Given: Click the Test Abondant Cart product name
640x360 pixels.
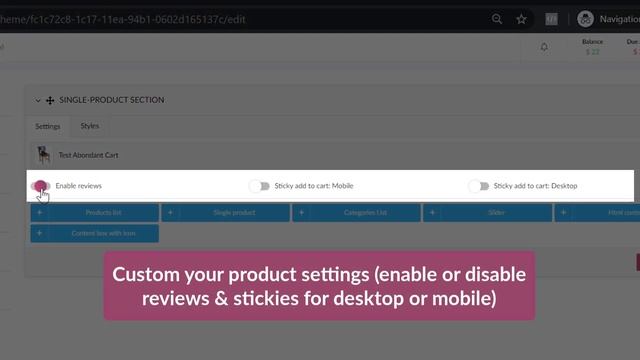Looking at the screenshot, I should (89, 155).
